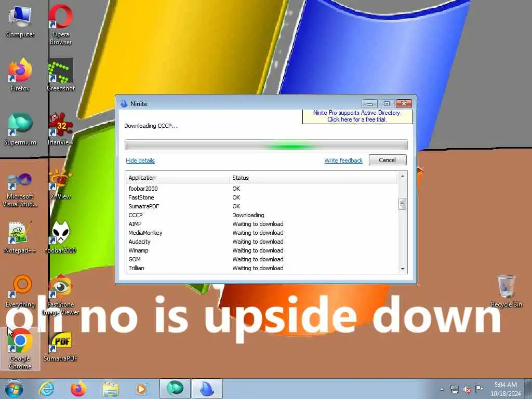Open Action Center flag icon
Image resolution: width=532 pixels, height=399 pixels.
coord(479,389)
